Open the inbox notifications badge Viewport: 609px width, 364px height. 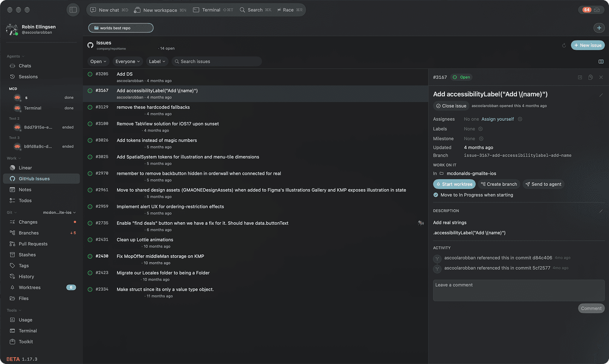(591, 10)
